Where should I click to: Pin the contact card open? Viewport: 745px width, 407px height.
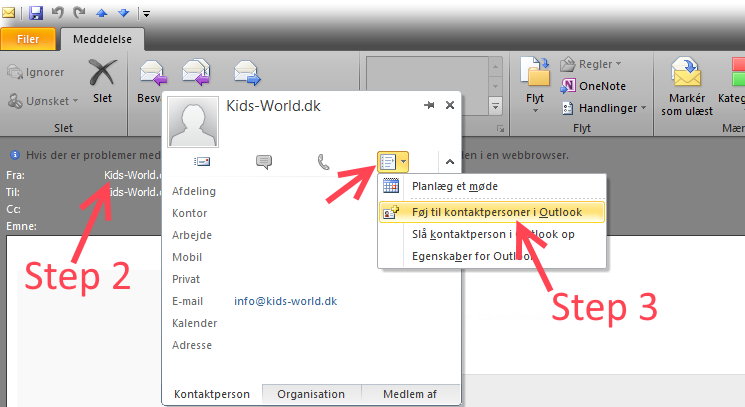click(429, 105)
